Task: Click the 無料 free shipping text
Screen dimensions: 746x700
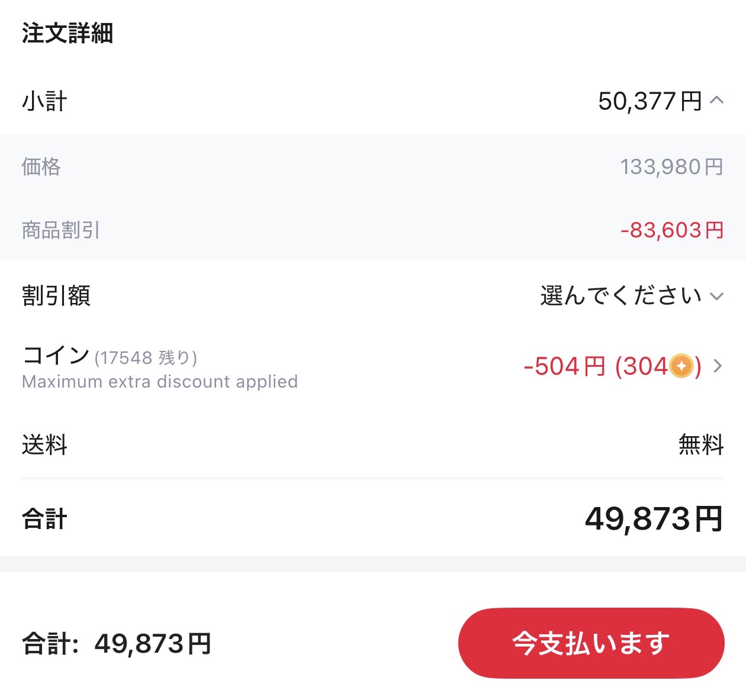Action: pyautogui.click(x=701, y=444)
